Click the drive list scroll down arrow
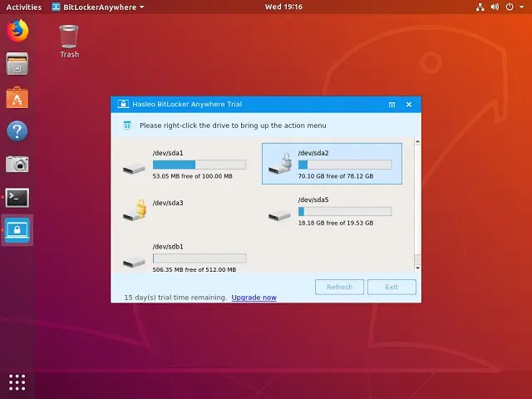The image size is (532, 399). [417, 268]
